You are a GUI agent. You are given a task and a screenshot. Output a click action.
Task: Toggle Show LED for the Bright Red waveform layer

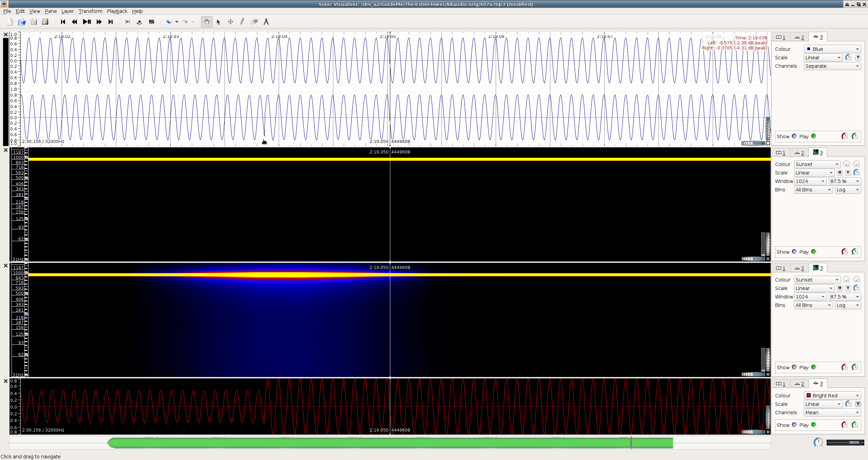point(794,425)
